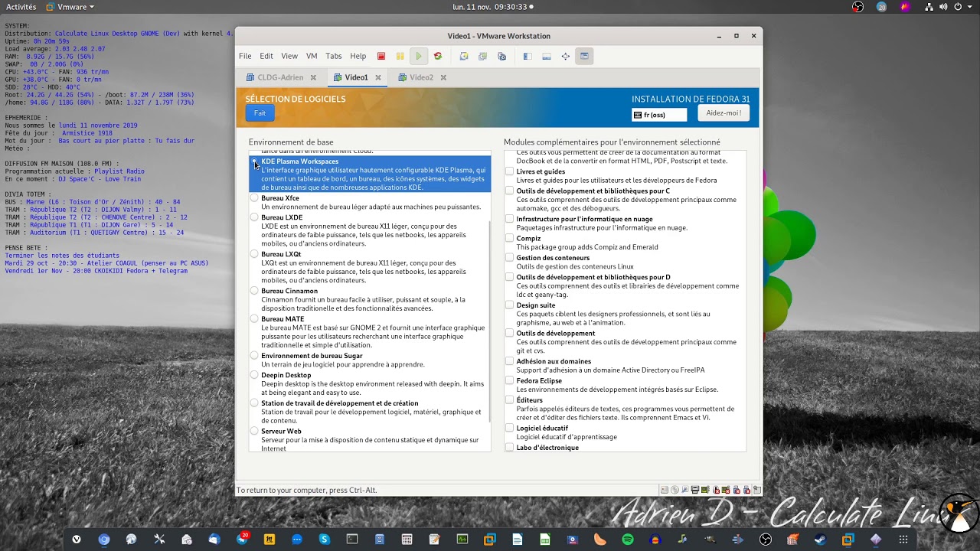This screenshot has width=980, height=551.
Task: Open the system monitor dock icon
Action: [462, 540]
